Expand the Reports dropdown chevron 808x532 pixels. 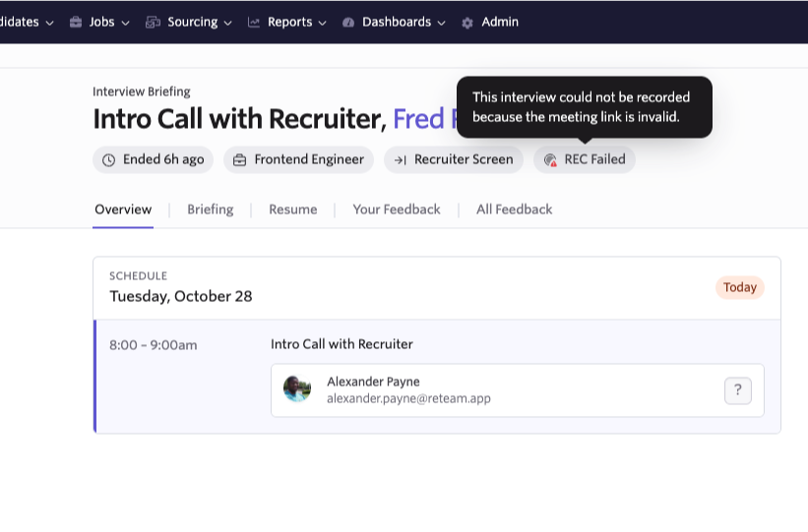click(x=323, y=23)
